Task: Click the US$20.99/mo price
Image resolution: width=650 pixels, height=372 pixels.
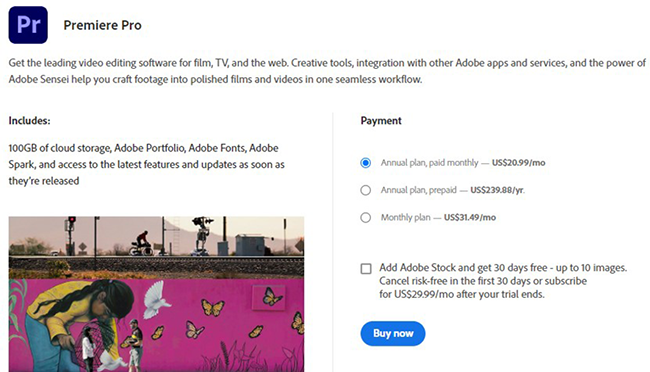Action: [518, 163]
